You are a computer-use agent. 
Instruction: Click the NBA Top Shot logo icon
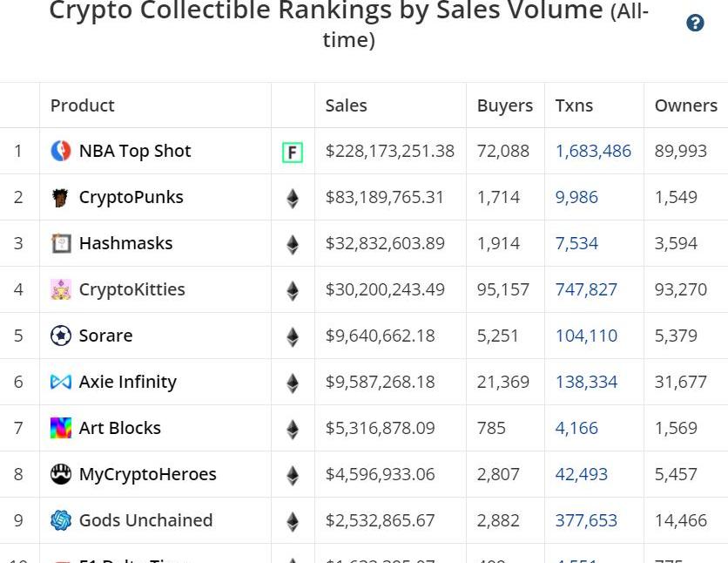pos(60,151)
